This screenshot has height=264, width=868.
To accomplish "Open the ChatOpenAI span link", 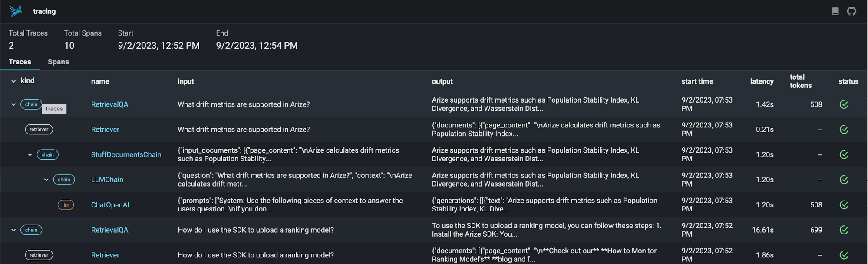I will [x=110, y=205].
